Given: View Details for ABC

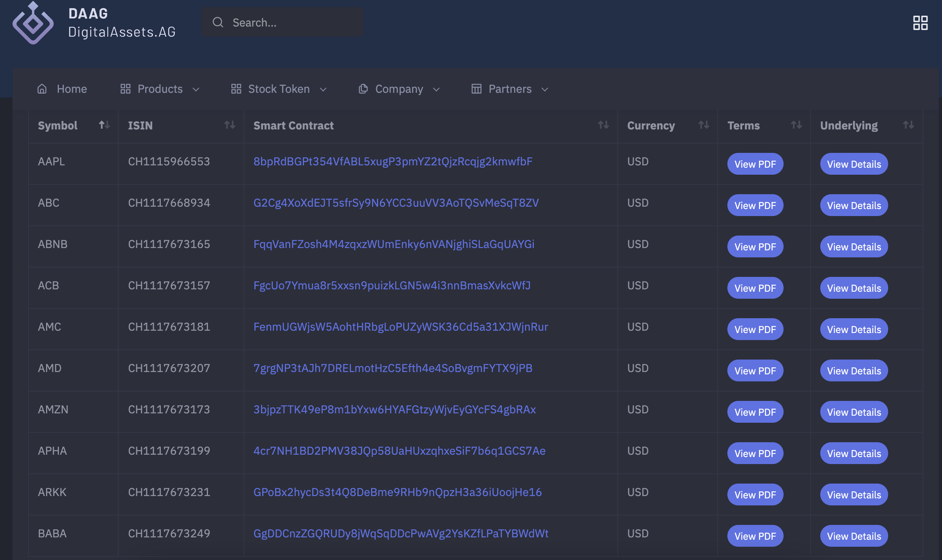Looking at the screenshot, I should 854,205.
